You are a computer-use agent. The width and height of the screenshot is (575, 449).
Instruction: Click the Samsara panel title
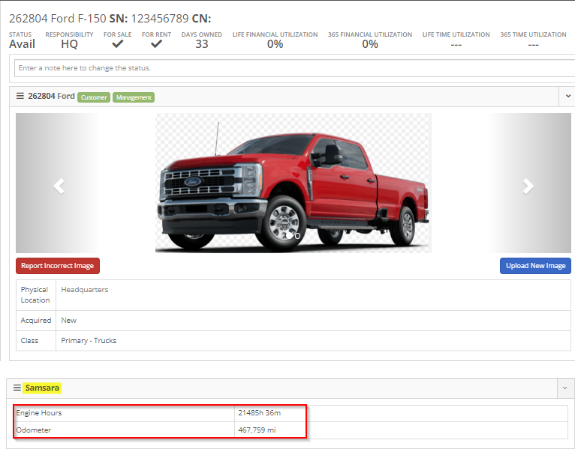[x=42, y=388]
